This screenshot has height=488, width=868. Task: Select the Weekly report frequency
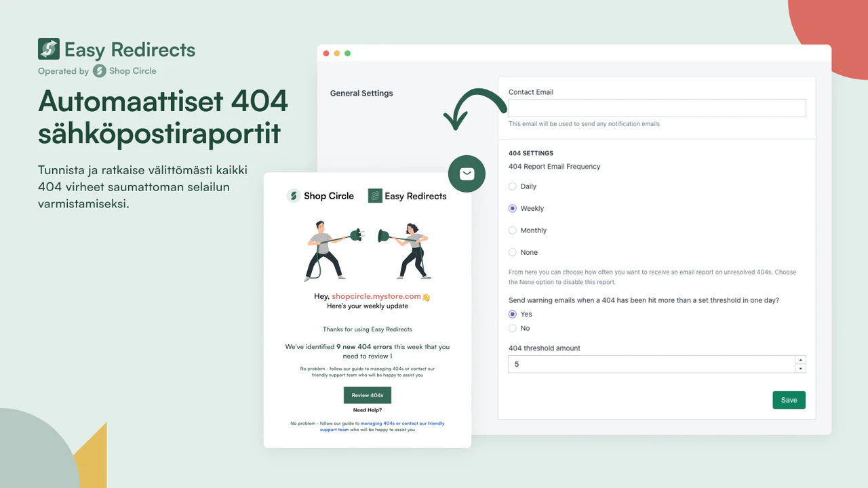[513, 208]
